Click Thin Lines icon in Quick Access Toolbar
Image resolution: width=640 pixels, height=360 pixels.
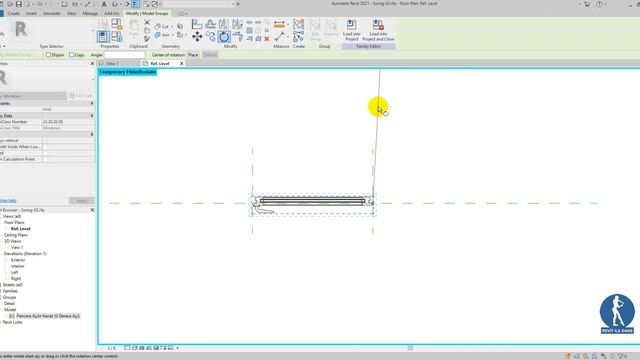click(x=136, y=4)
